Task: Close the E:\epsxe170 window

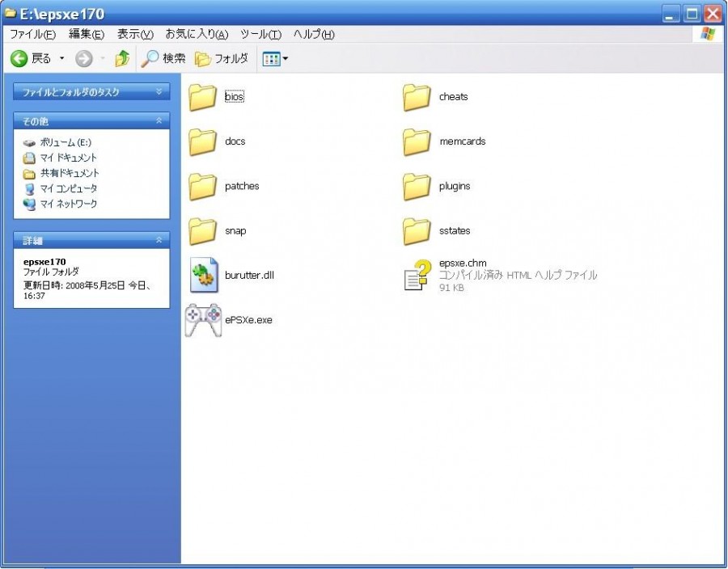Action: pyautogui.click(x=713, y=14)
